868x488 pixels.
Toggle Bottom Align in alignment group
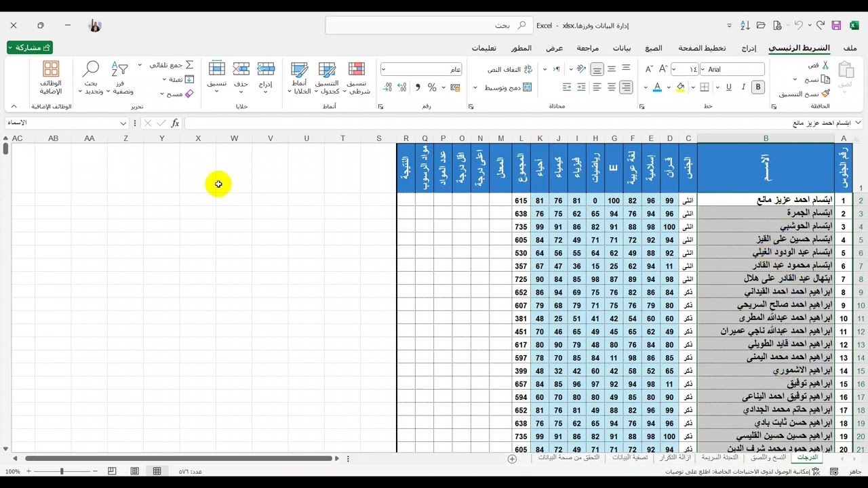coord(597,69)
